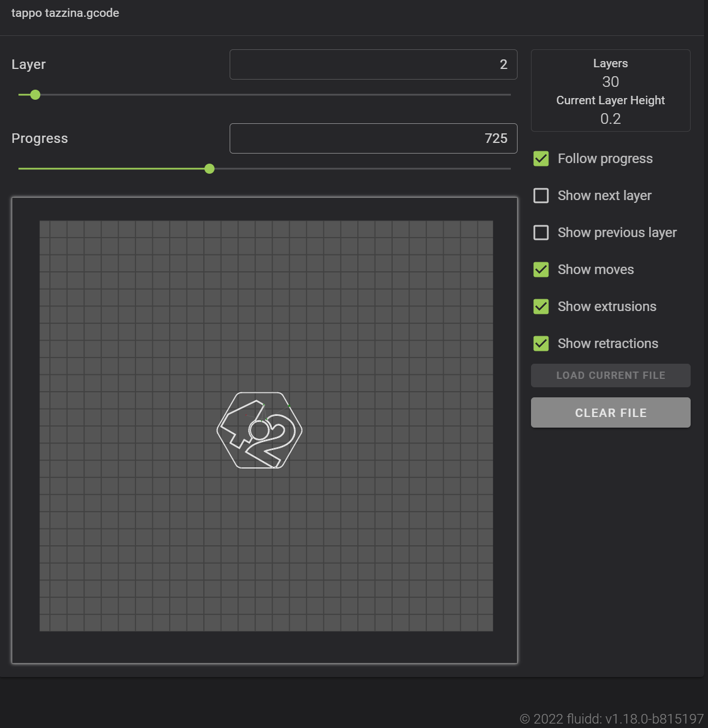Viewport: 708px width, 728px height.
Task: Click the hexagonal model in the preview
Action: (x=259, y=430)
